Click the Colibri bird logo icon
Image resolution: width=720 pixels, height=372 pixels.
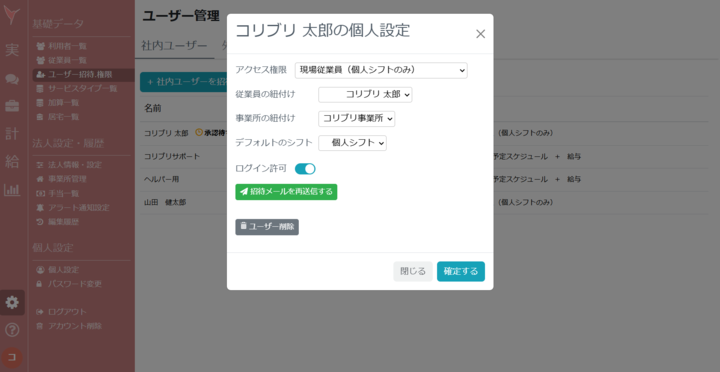point(11,15)
